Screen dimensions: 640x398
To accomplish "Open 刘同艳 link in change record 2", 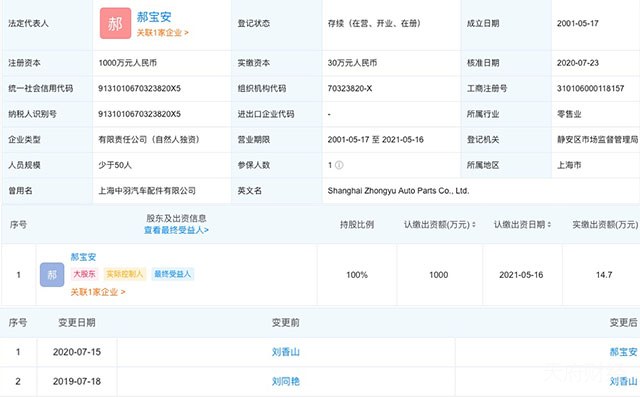I will pos(286,381).
